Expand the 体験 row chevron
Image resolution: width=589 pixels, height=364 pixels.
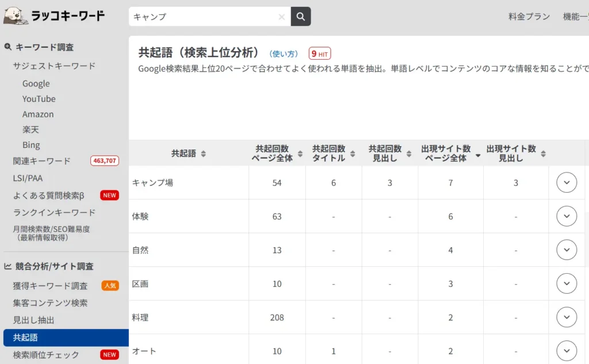[x=567, y=216]
